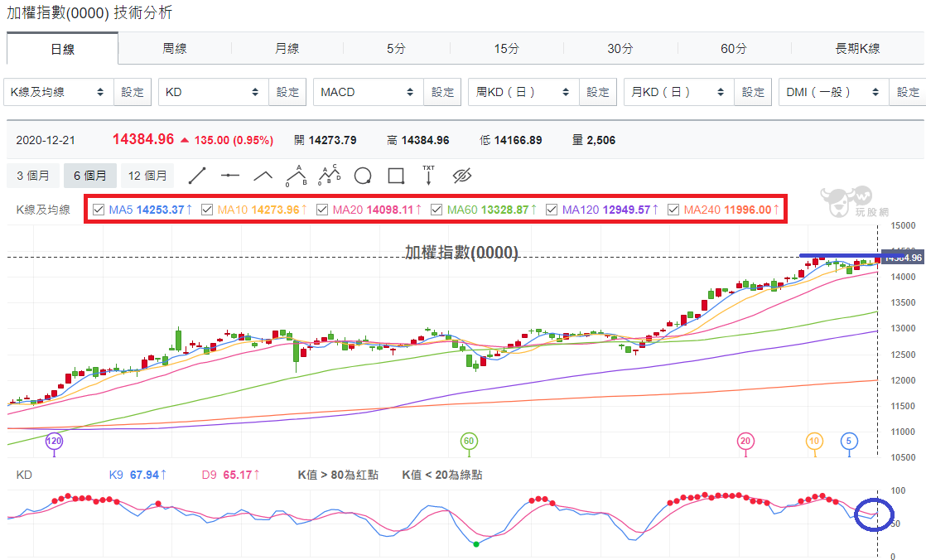Uncheck the MA60 moving average checkbox

click(x=436, y=210)
